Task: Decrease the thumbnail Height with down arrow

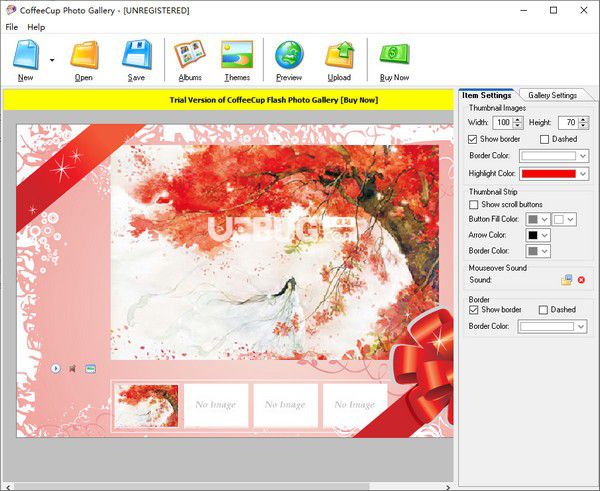Action: (x=583, y=126)
